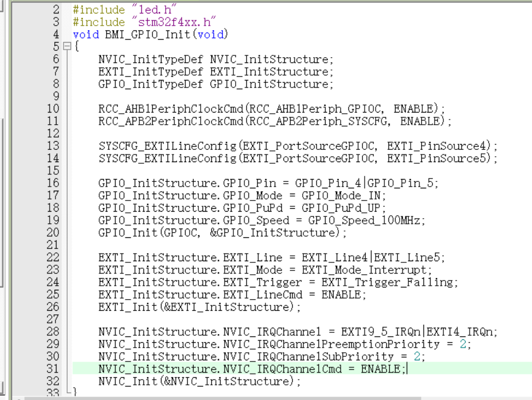Click line number 13 in the gutter
The width and height of the screenshot is (532, 400).
coord(53,146)
